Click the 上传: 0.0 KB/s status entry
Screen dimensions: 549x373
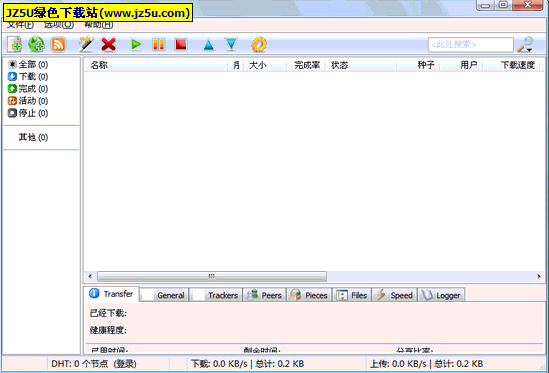click(426, 364)
